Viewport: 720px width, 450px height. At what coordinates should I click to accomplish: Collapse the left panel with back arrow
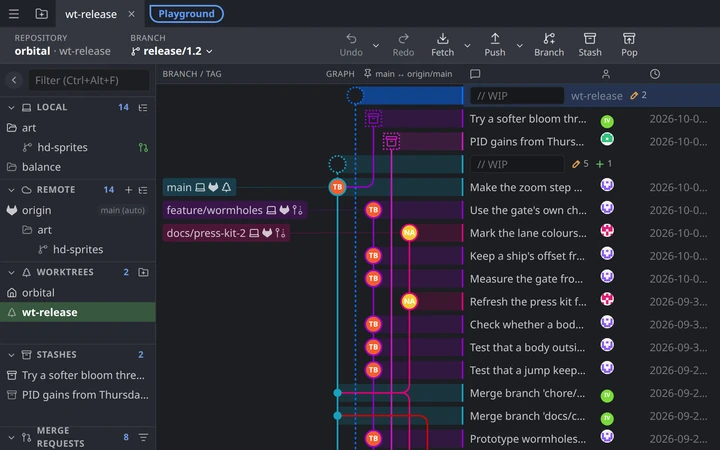[x=14, y=80]
